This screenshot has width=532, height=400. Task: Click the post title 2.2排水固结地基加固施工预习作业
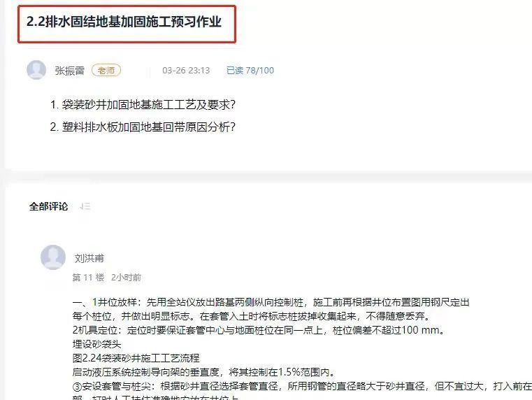(x=124, y=22)
